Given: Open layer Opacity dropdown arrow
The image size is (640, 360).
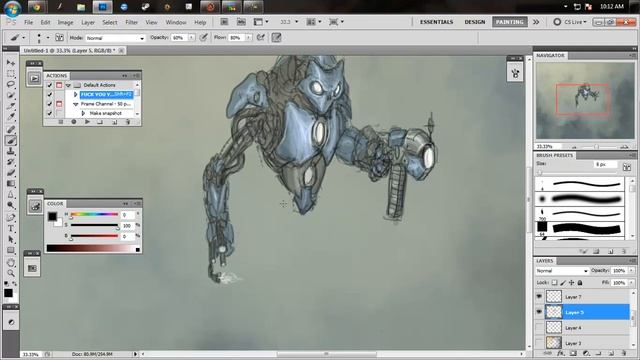Looking at the screenshot, I should pos(632,271).
